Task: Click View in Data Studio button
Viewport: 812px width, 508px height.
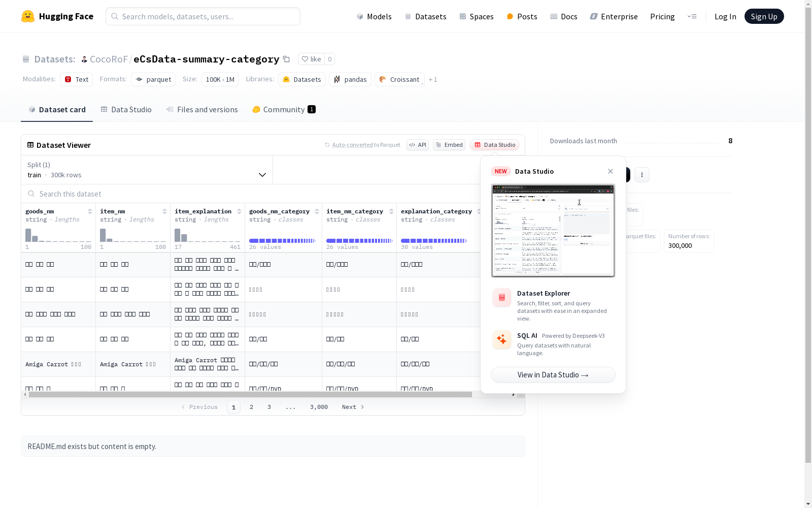Action: 553,375
